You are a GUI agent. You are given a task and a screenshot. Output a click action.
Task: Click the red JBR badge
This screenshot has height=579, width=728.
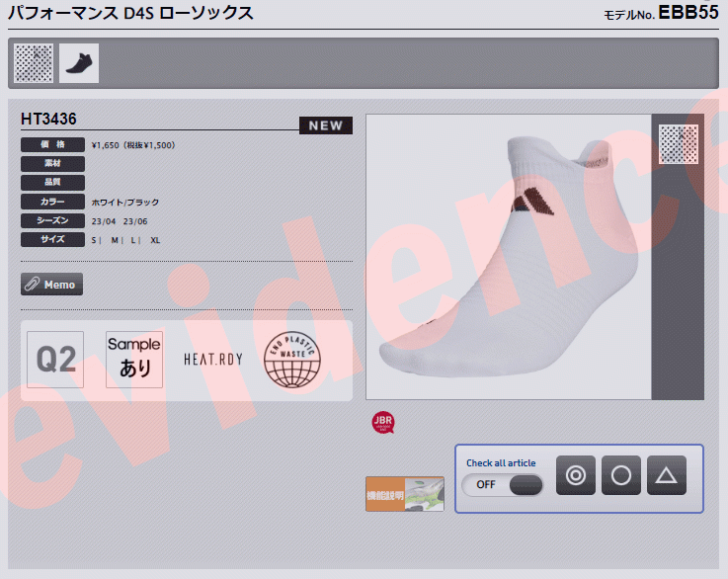click(x=383, y=423)
